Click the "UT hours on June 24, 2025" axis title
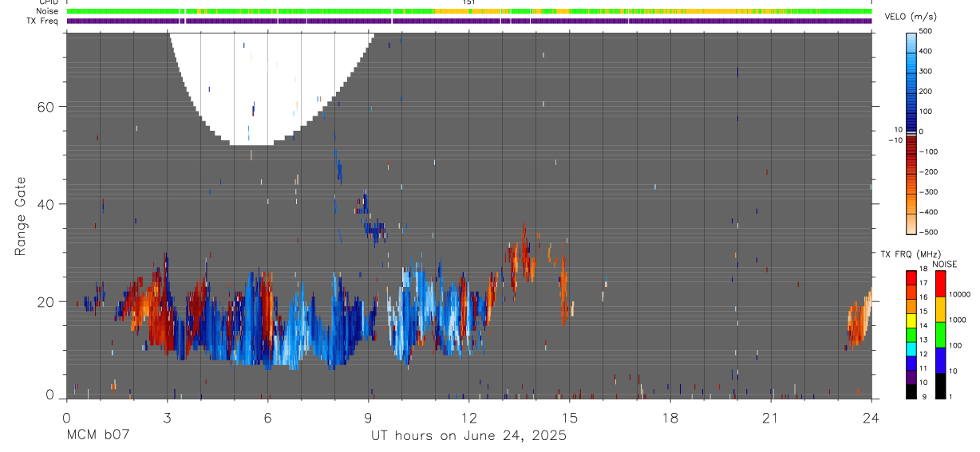980x452 pixels. click(x=468, y=435)
